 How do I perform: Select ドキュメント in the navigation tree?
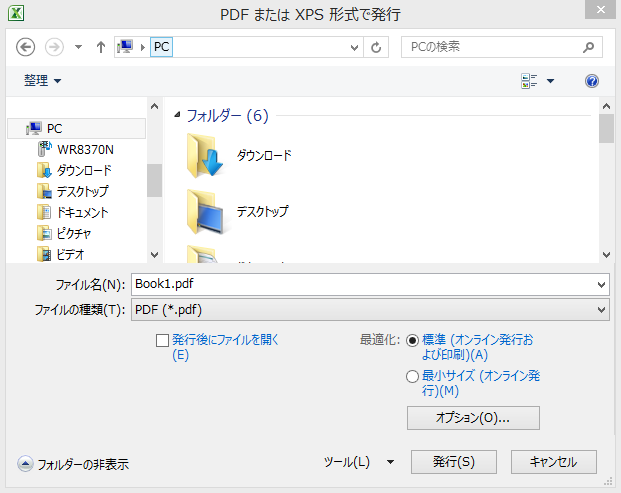[x=82, y=213]
